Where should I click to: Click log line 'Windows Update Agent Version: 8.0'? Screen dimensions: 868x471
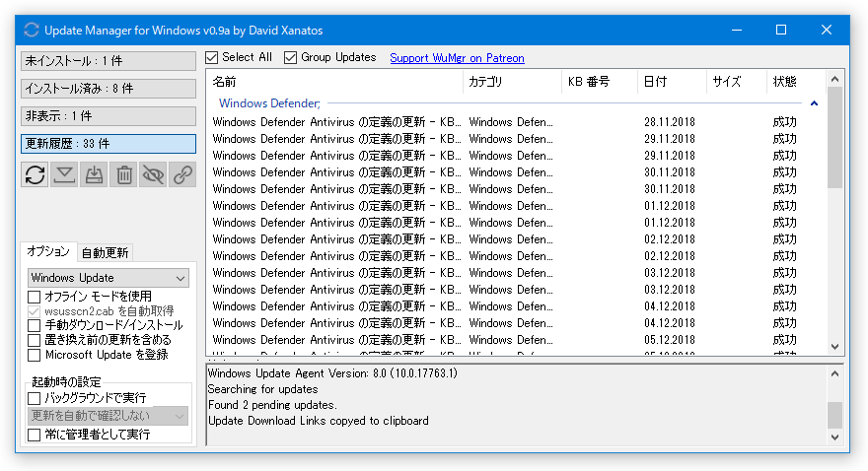(x=332, y=373)
